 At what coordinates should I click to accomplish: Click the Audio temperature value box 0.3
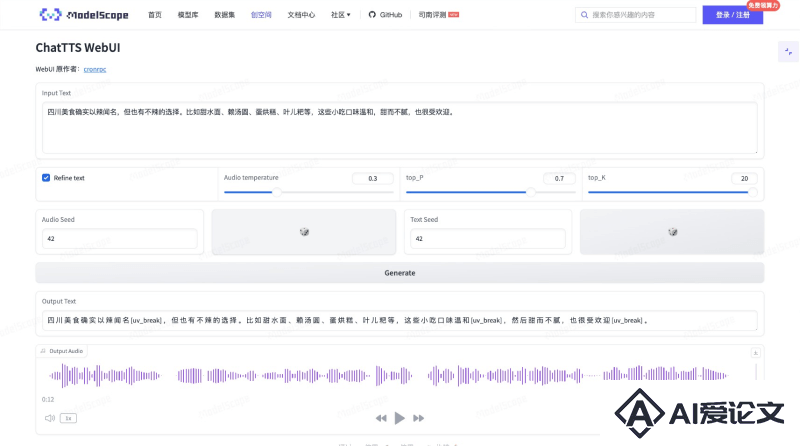(x=372, y=178)
